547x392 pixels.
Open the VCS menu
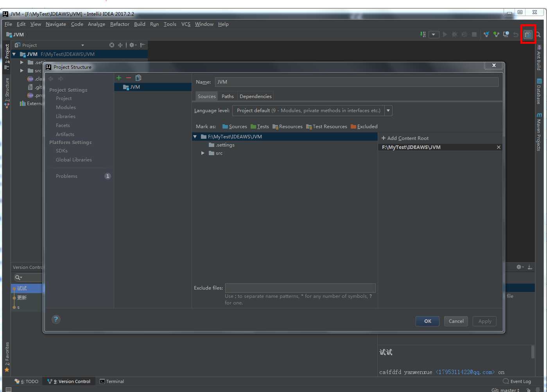pyautogui.click(x=186, y=24)
